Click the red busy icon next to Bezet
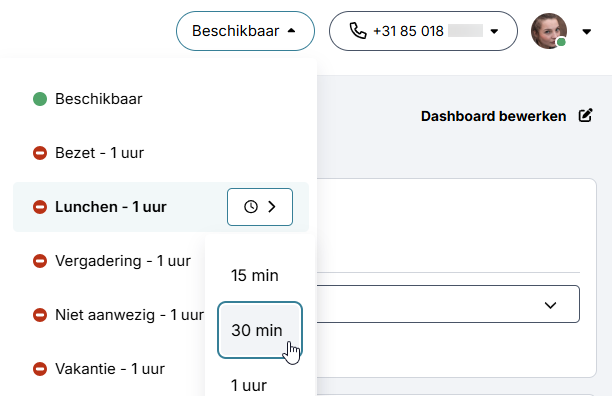612x396 pixels. click(x=40, y=153)
